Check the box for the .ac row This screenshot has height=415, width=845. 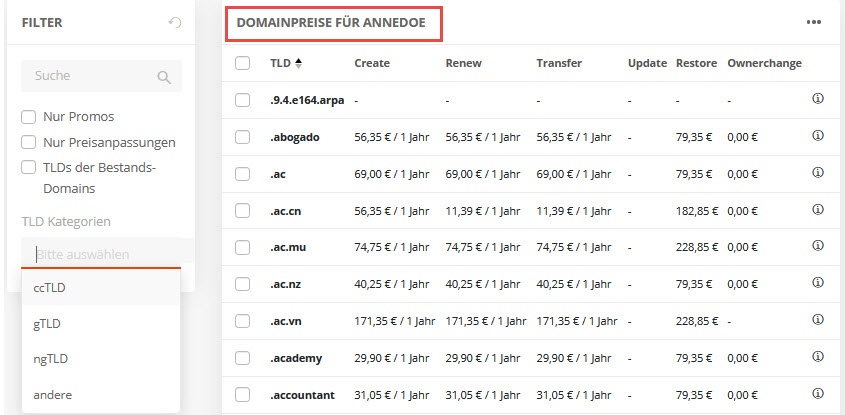coord(243,174)
